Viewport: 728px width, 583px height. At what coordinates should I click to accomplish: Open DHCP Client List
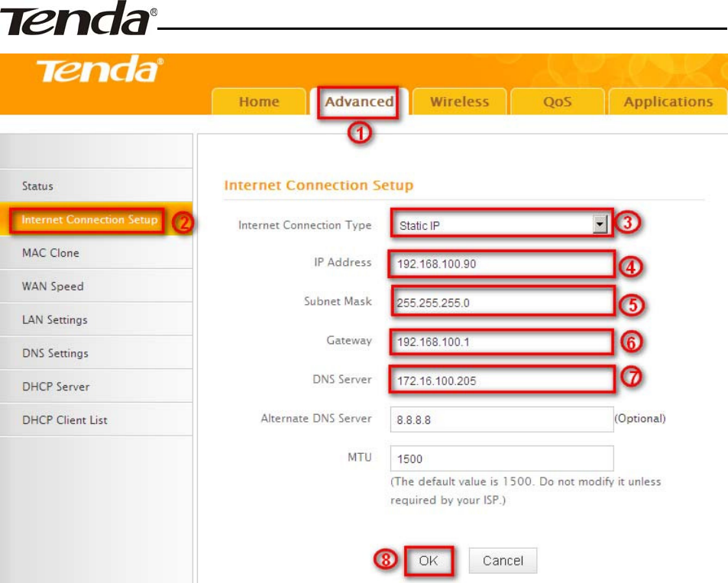click(95, 420)
